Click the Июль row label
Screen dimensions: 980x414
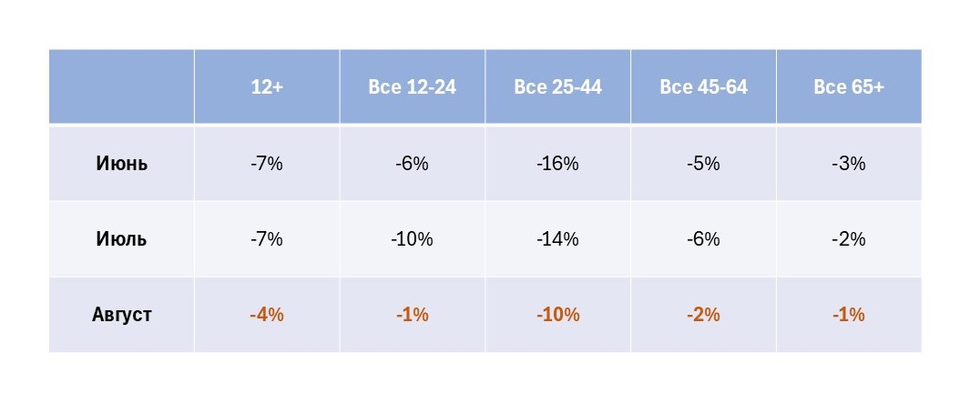[x=121, y=239]
